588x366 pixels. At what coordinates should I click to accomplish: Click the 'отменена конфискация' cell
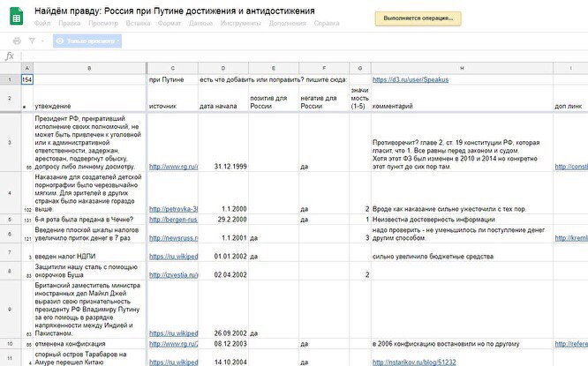89,344
